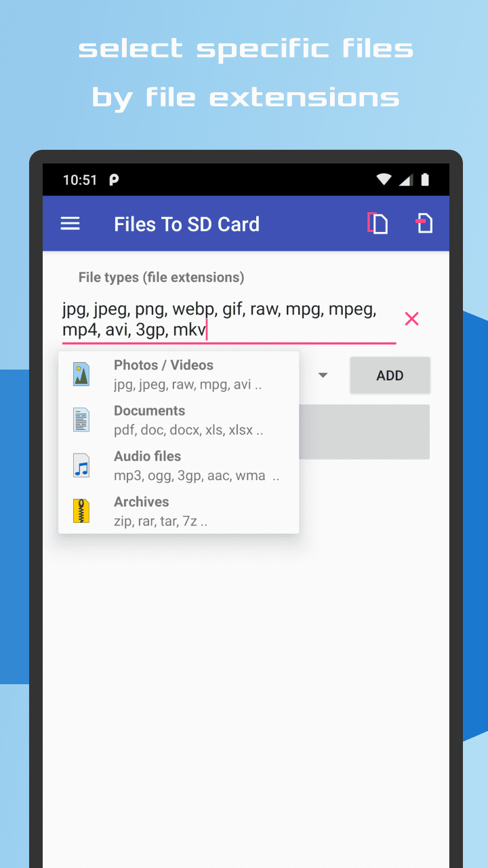The image size is (488, 868).
Task: Tap the ADD button
Action: (390, 376)
